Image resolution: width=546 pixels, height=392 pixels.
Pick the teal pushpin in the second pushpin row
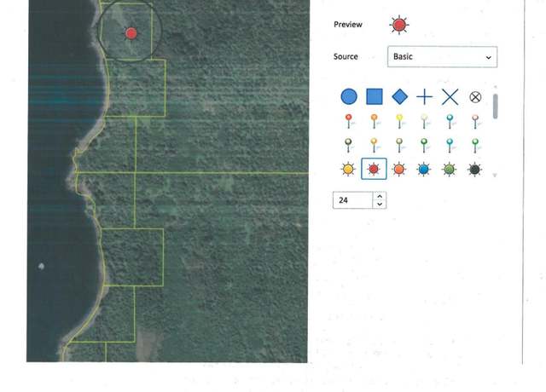[x=450, y=146]
